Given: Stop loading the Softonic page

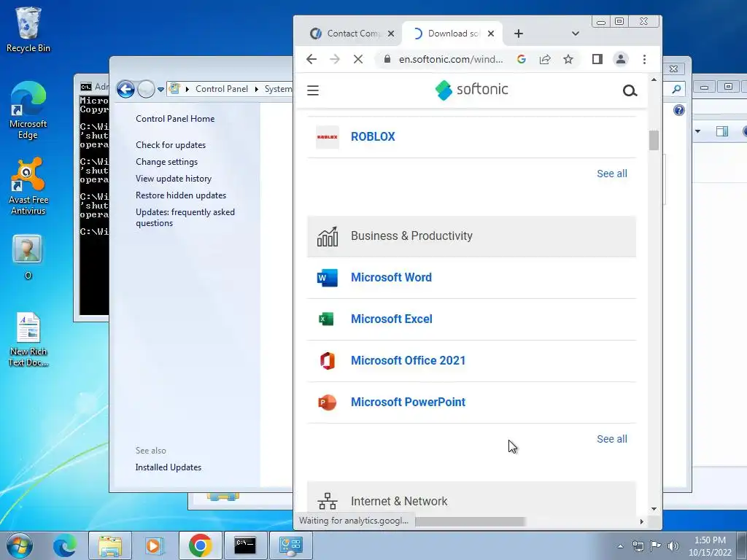Looking at the screenshot, I should (x=358, y=59).
